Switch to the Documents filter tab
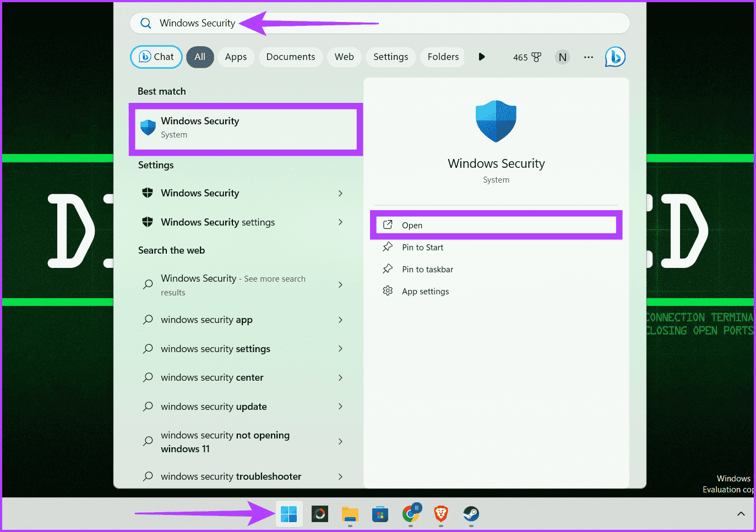This screenshot has height=532, width=756. coord(291,57)
